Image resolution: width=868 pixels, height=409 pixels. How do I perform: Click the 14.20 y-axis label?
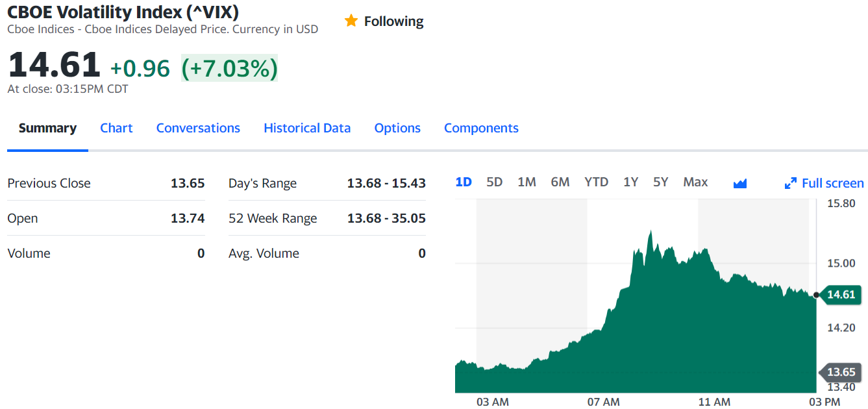point(841,328)
